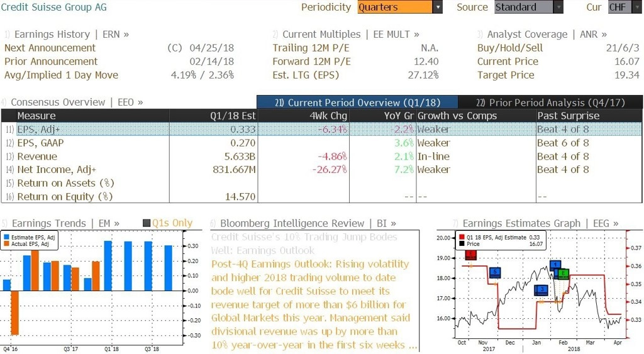Select the Net Income, Adj+ row
The height and width of the screenshot is (354, 644).
click(321, 170)
